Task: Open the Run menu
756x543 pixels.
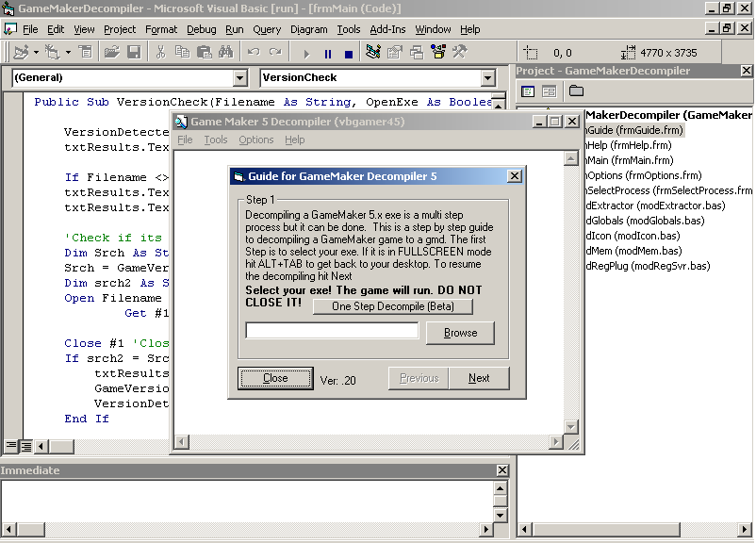Action: 235,29
